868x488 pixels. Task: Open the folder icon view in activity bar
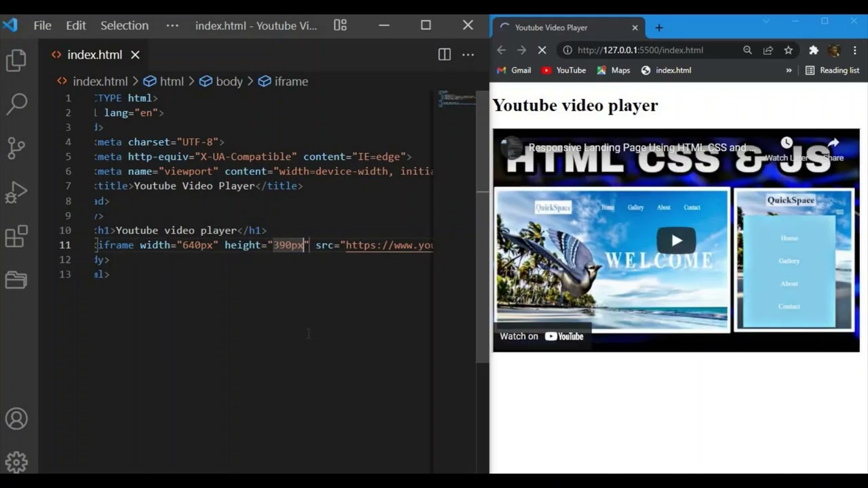tap(16, 279)
